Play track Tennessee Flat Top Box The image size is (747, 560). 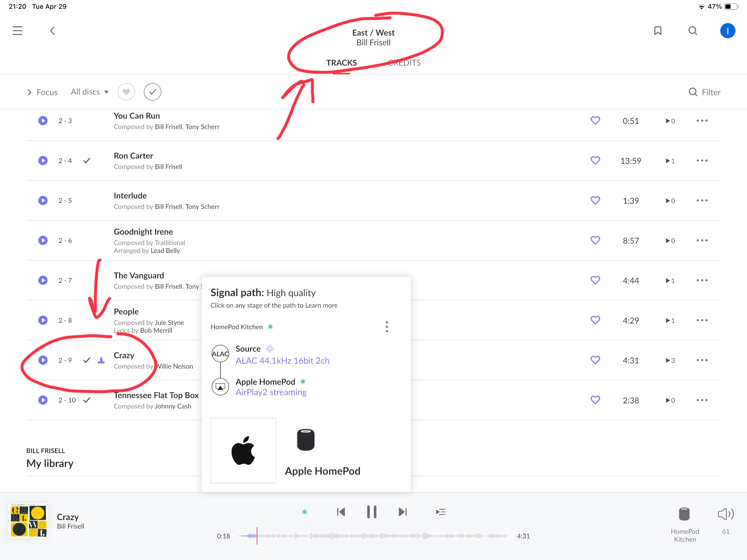click(x=43, y=400)
